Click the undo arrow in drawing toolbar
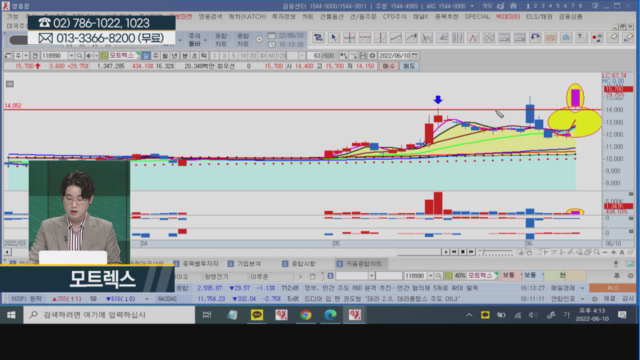Viewport: 640px width, 360px height. 535,38
